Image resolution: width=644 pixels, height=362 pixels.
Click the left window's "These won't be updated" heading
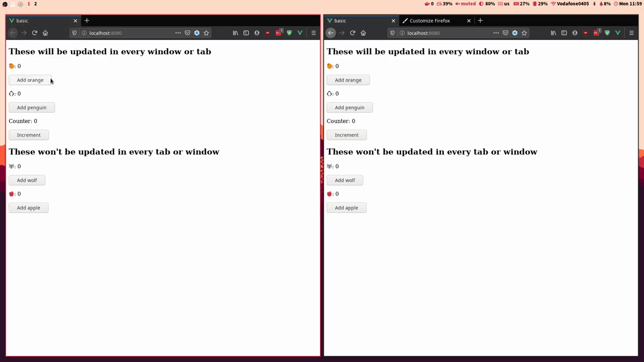pos(114,152)
